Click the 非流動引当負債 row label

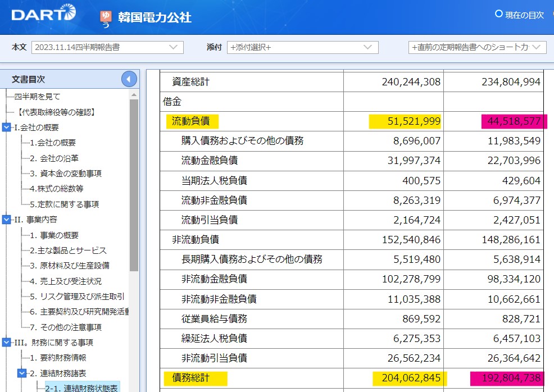coord(214,358)
